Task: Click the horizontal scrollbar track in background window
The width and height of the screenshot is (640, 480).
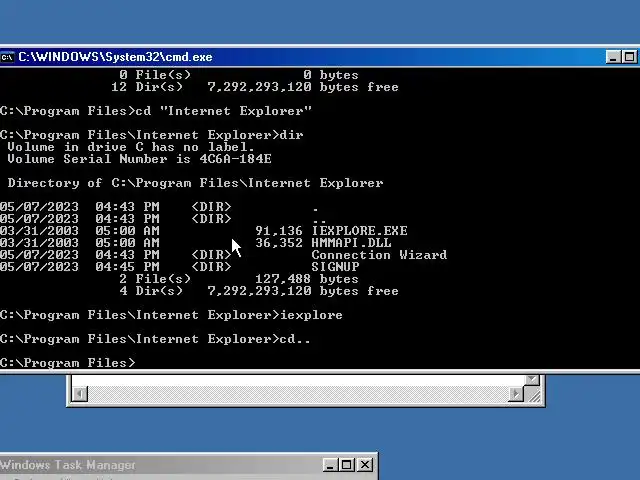Action: click(298, 394)
